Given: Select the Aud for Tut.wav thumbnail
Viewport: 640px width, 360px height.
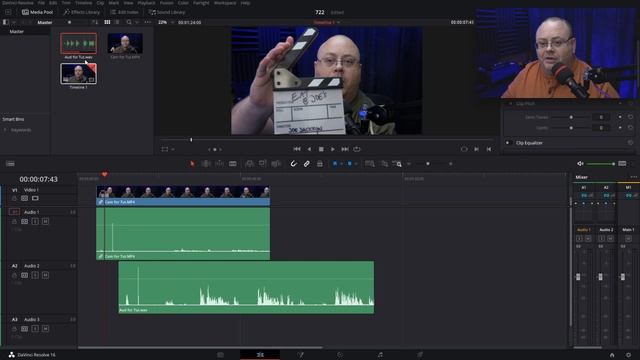Looking at the screenshot, I should pos(78,43).
